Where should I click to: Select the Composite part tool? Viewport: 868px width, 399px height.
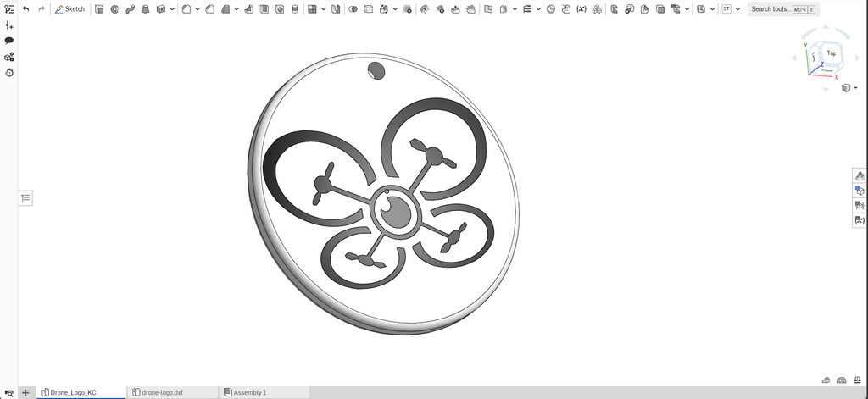(x=597, y=8)
